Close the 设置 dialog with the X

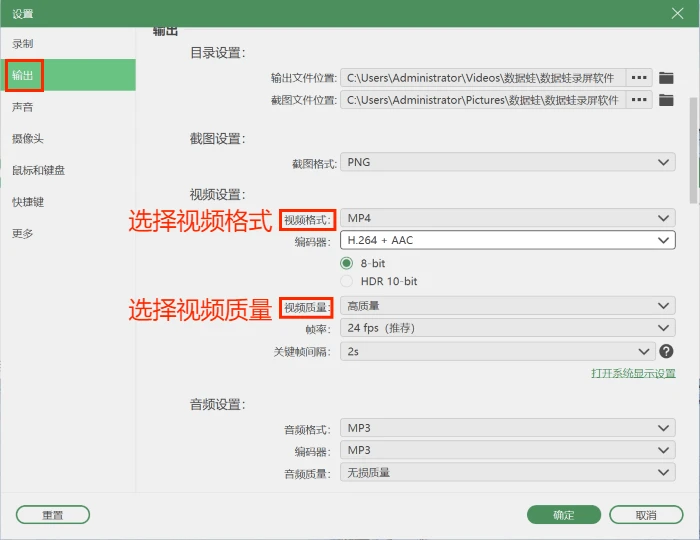(x=677, y=13)
